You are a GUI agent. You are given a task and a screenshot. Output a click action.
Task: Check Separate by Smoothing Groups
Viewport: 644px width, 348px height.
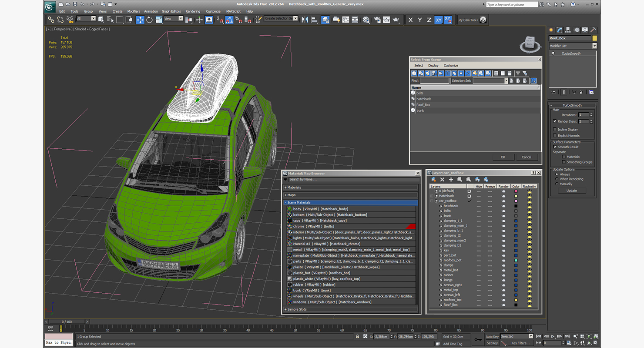click(x=564, y=162)
